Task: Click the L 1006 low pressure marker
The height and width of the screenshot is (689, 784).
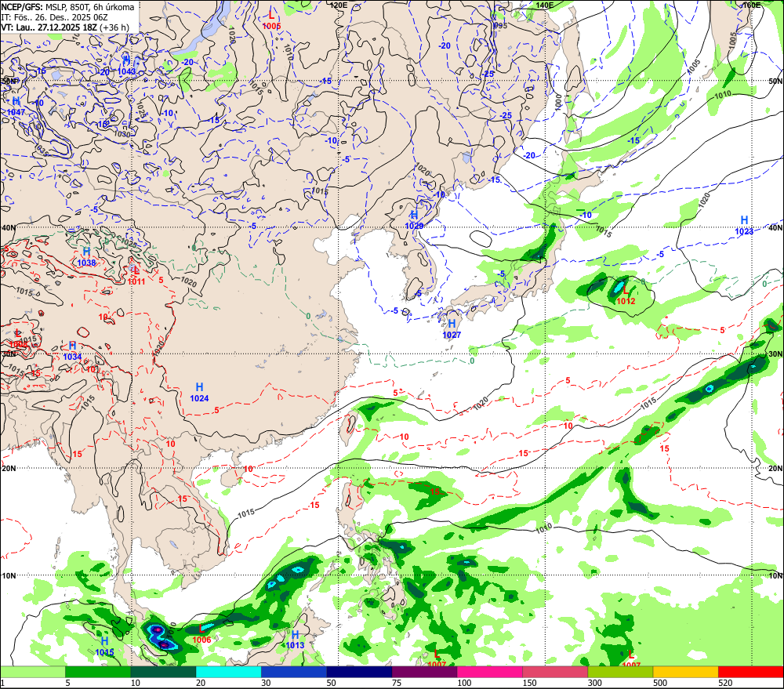Action: [201, 634]
